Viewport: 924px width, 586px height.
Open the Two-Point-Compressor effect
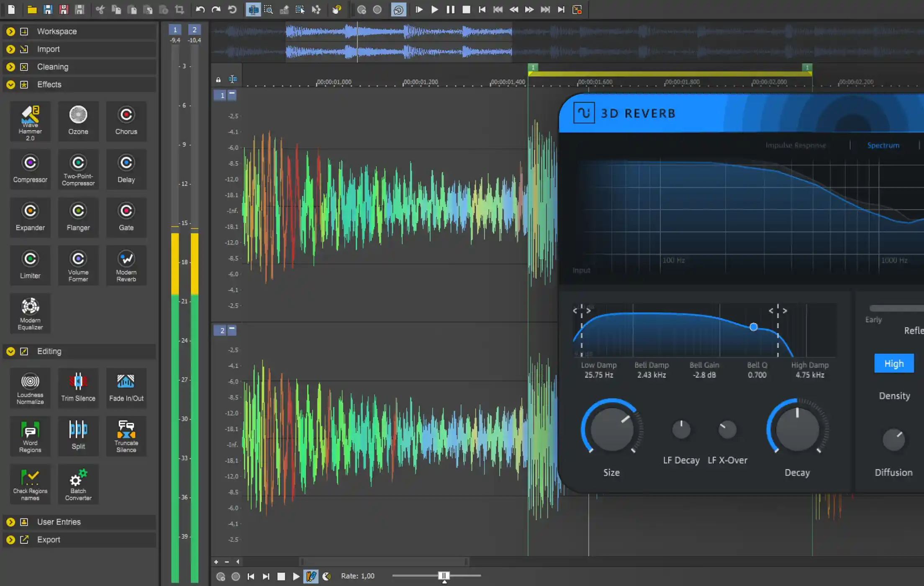pyautogui.click(x=78, y=170)
